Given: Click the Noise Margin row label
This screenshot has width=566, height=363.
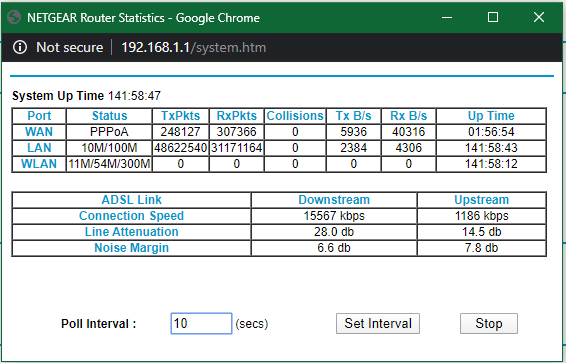Looking at the screenshot, I should pyautogui.click(x=131, y=248).
